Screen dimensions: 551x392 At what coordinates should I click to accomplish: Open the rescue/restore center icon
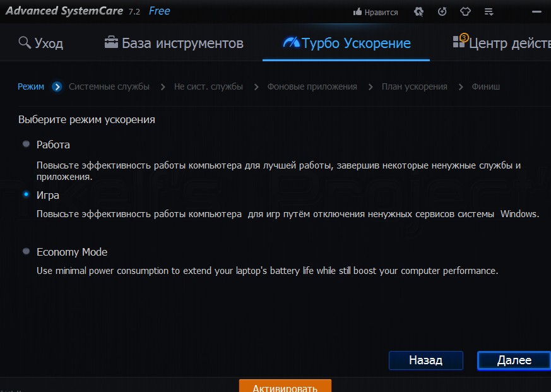click(442, 12)
